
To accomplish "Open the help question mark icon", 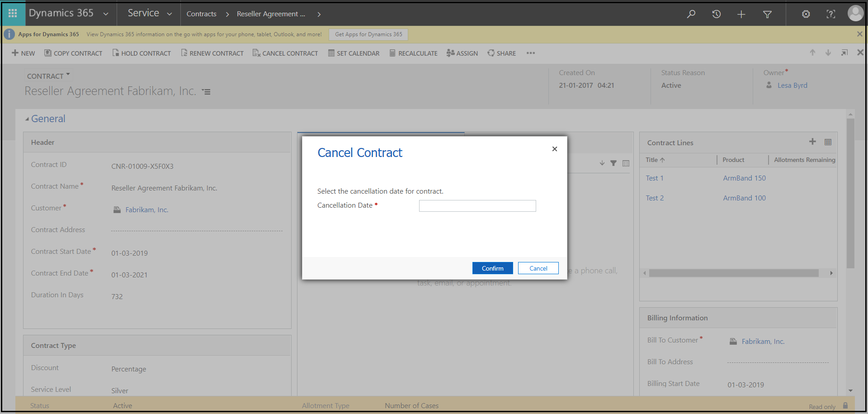I will 831,14.
